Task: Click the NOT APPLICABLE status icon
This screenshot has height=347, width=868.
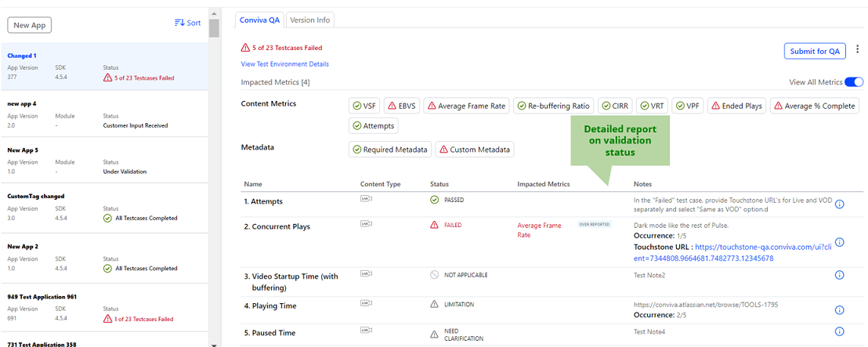Action: (x=435, y=274)
